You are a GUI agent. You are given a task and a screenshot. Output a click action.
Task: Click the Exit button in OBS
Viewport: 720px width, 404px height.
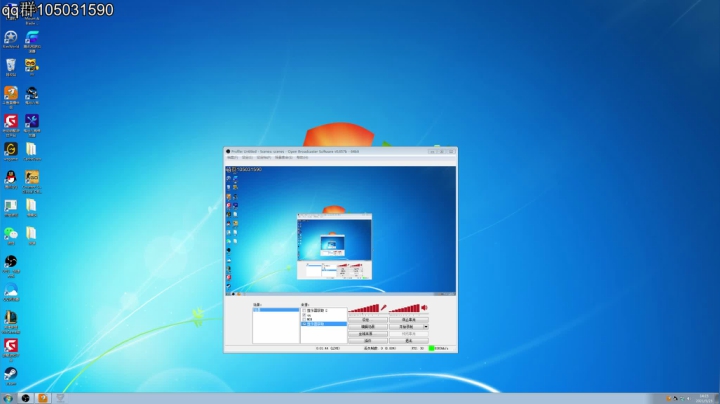[409, 341]
